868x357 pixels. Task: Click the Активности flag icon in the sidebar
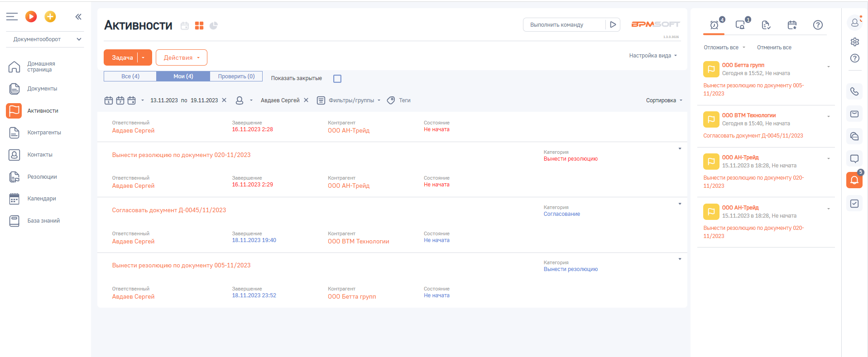pos(14,111)
